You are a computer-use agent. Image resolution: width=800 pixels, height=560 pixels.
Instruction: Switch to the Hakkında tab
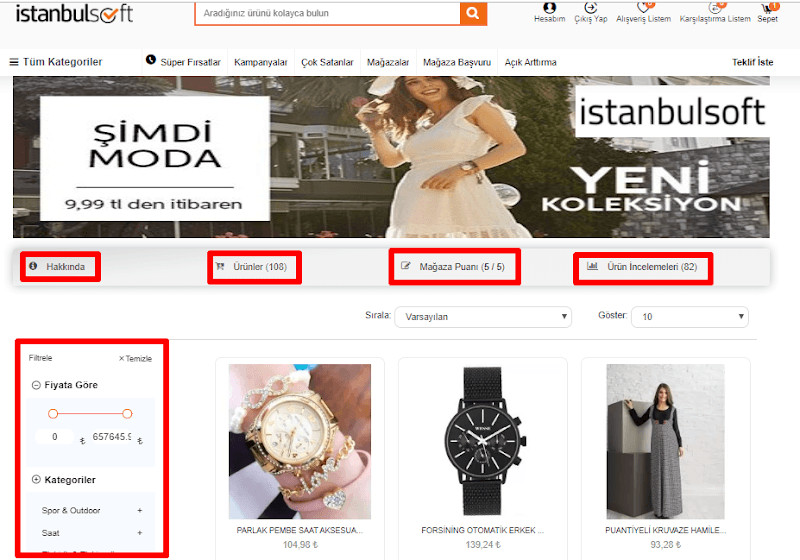click(65, 267)
